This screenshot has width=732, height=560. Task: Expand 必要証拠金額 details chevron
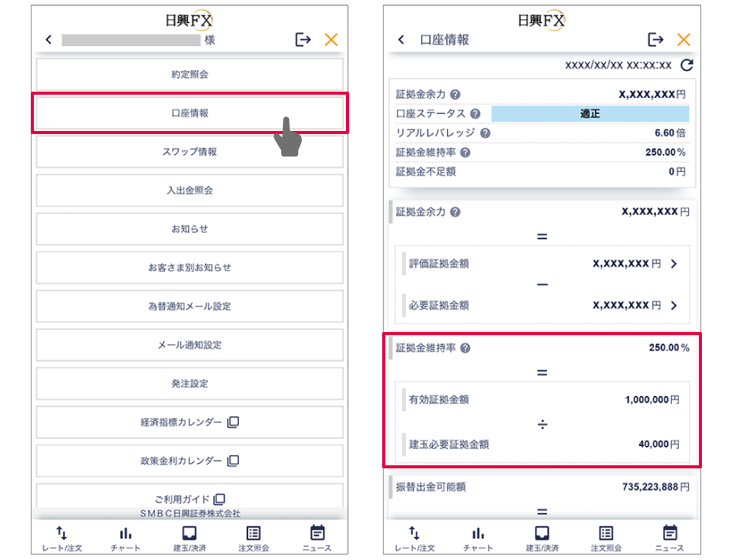674,306
